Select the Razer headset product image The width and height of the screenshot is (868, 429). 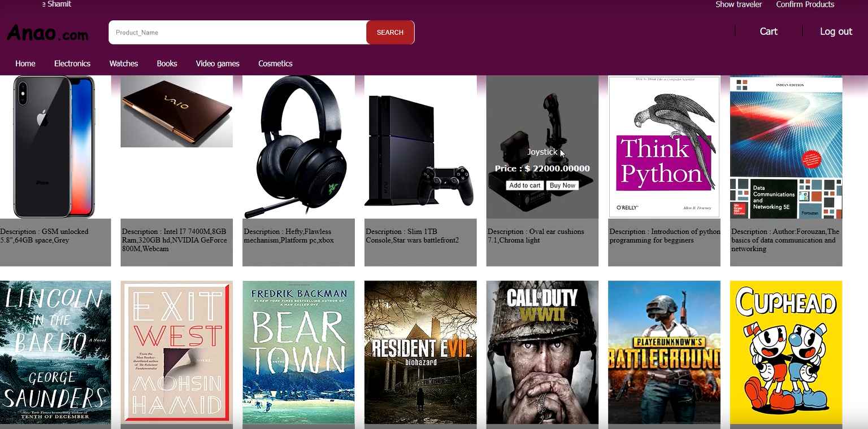[298, 147]
